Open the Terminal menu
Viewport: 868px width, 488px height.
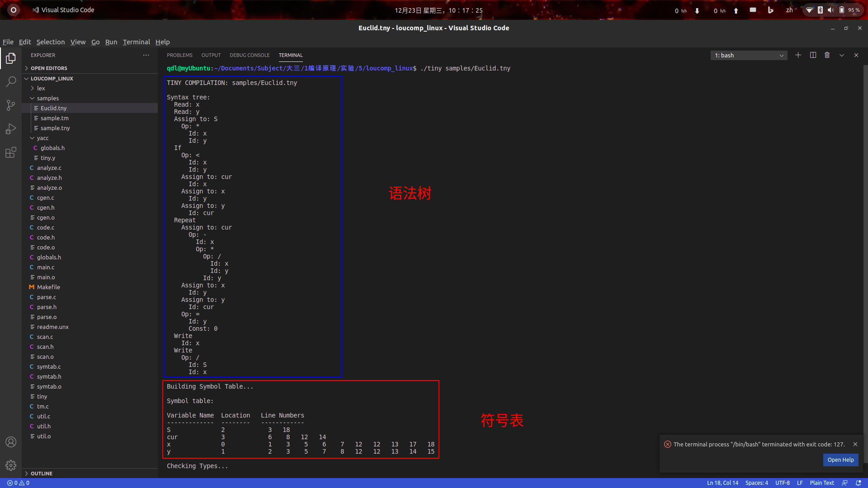[136, 42]
